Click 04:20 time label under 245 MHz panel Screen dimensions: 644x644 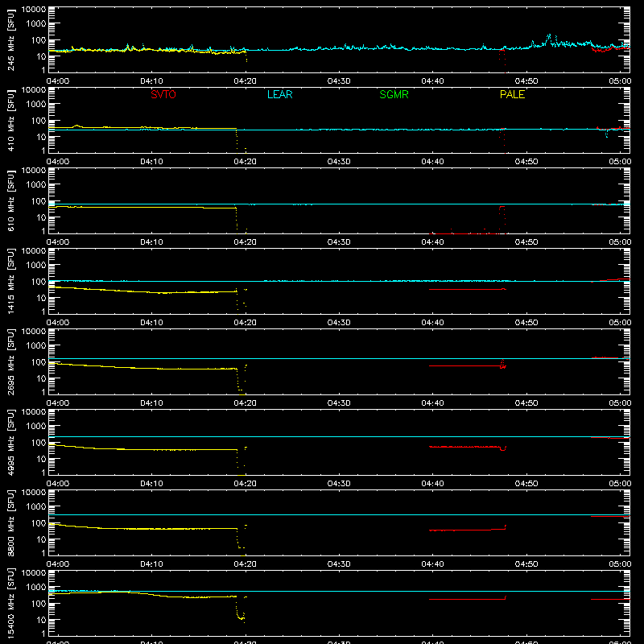pos(246,81)
